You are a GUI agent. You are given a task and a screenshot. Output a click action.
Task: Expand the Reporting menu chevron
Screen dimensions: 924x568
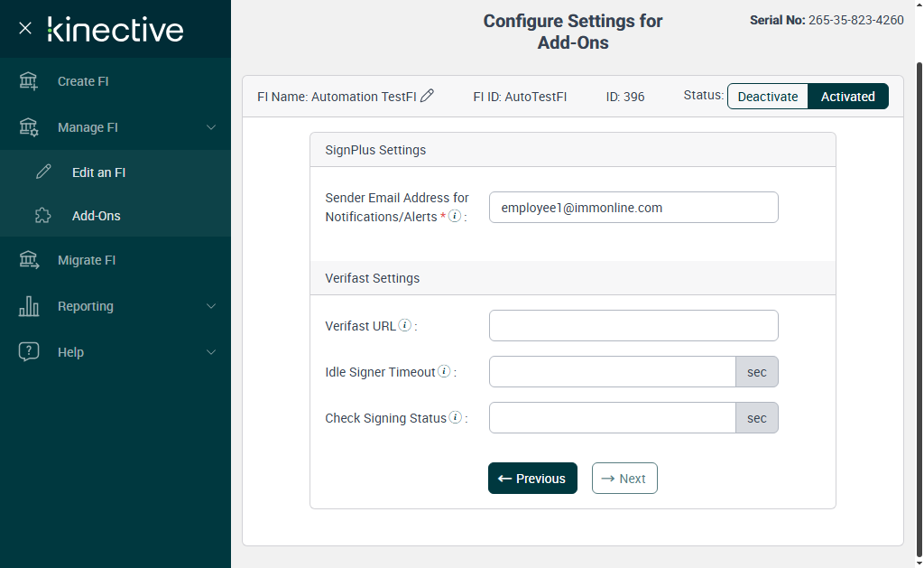click(211, 306)
